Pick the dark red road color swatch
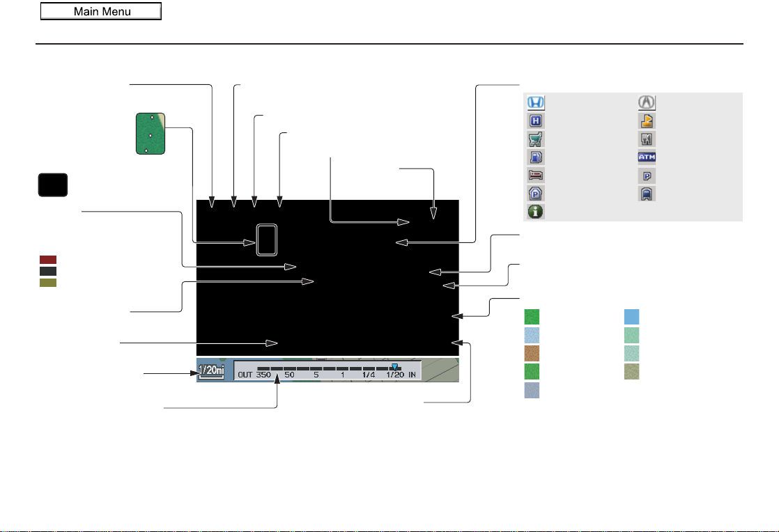The image size is (779, 532). [x=48, y=260]
